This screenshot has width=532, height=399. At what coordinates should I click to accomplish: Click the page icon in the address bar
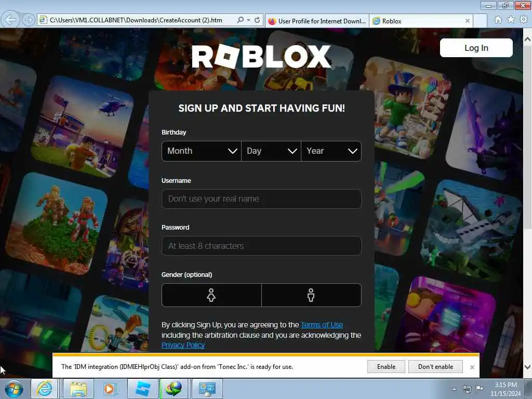click(x=43, y=20)
